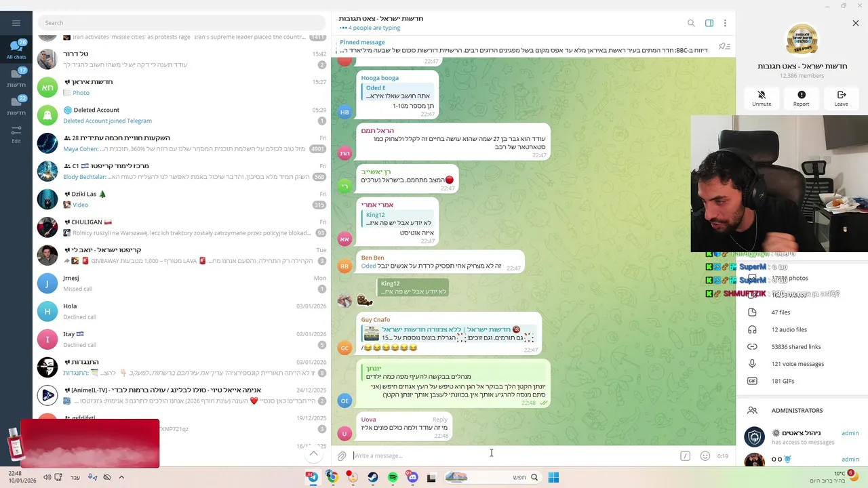Open the התנגדות chat
The height and width of the screenshot is (488, 868).
pos(182,367)
